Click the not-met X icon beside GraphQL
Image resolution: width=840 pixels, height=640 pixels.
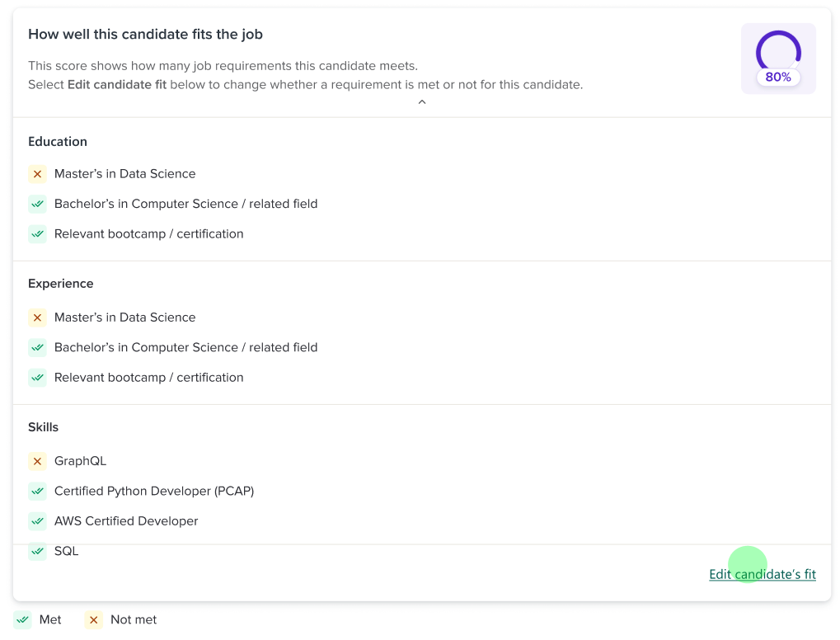coord(37,461)
